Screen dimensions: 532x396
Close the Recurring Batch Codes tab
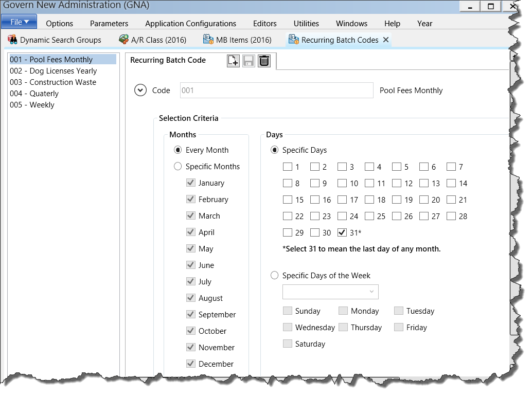coord(386,40)
